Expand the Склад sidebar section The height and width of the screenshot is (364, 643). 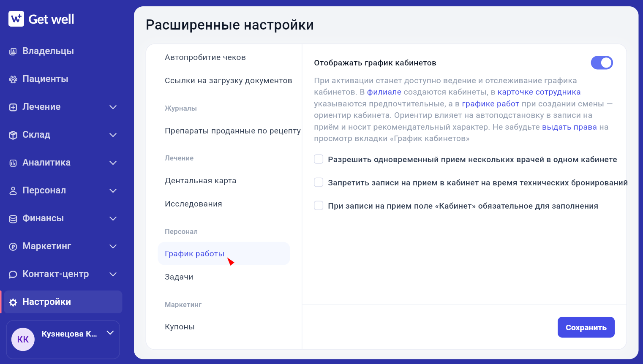click(x=113, y=135)
